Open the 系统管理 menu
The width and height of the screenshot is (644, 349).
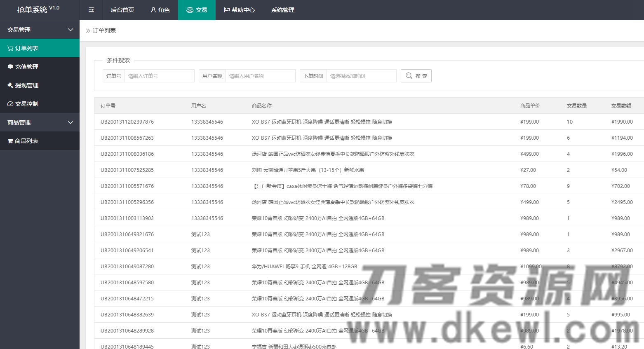click(282, 10)
